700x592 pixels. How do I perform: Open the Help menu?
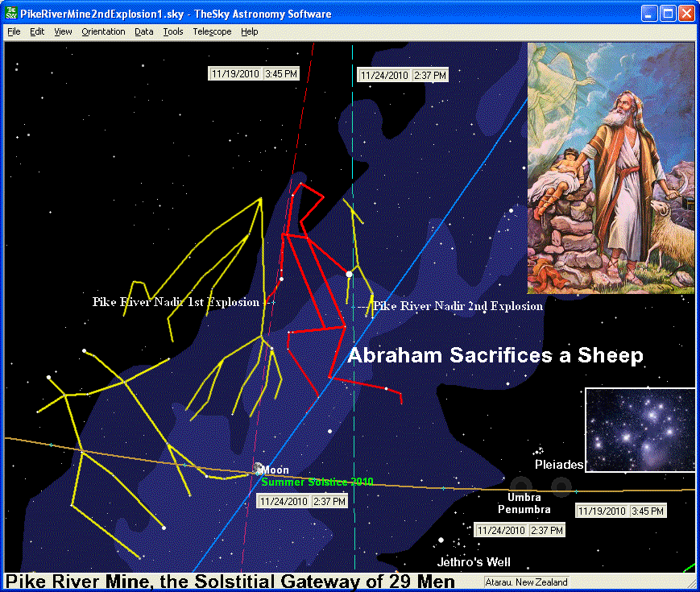pyautogui.click(x=250, y=31)
